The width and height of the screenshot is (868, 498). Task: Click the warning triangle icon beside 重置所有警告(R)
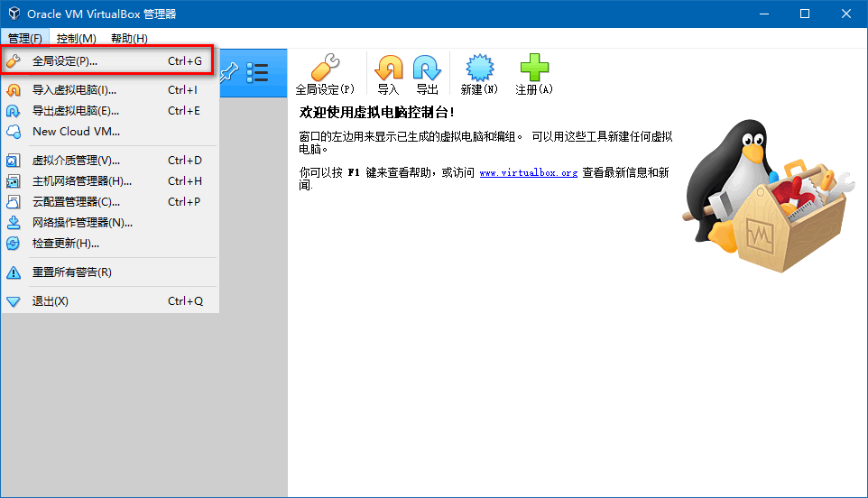14,272
